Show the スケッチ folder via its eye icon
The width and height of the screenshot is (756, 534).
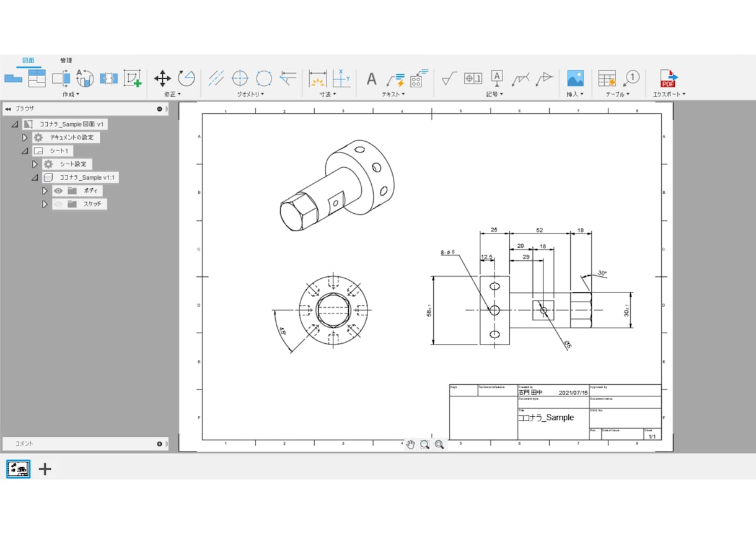[58, 204]
